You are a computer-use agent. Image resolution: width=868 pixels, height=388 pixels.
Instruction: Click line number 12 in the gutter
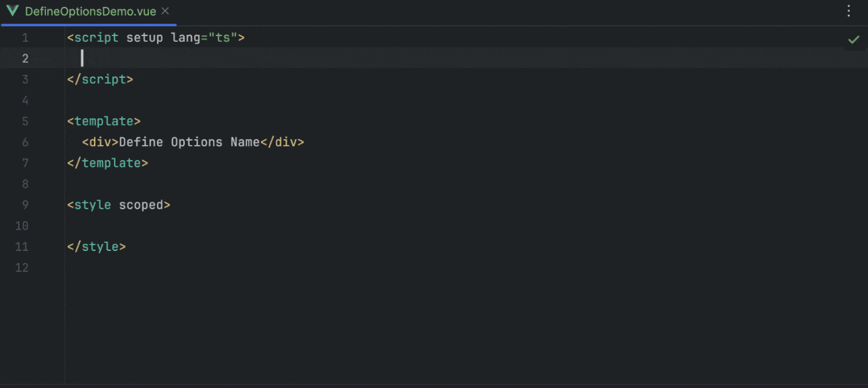pyautogui.click(x=22, y=267)
